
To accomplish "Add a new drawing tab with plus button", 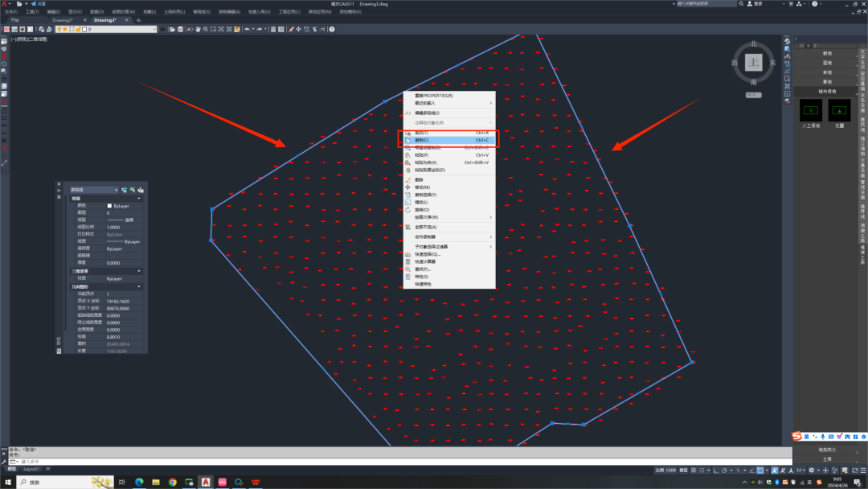I will point(138,20).
